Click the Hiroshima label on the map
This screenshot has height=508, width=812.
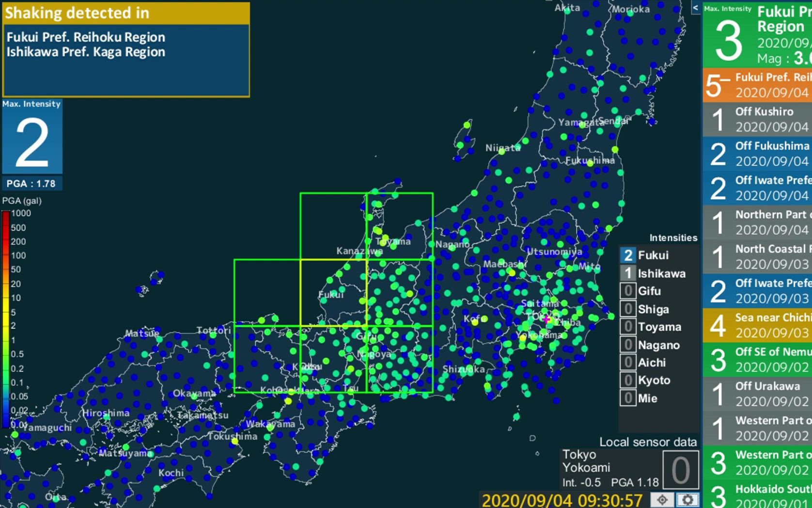(x=106, y=413)
